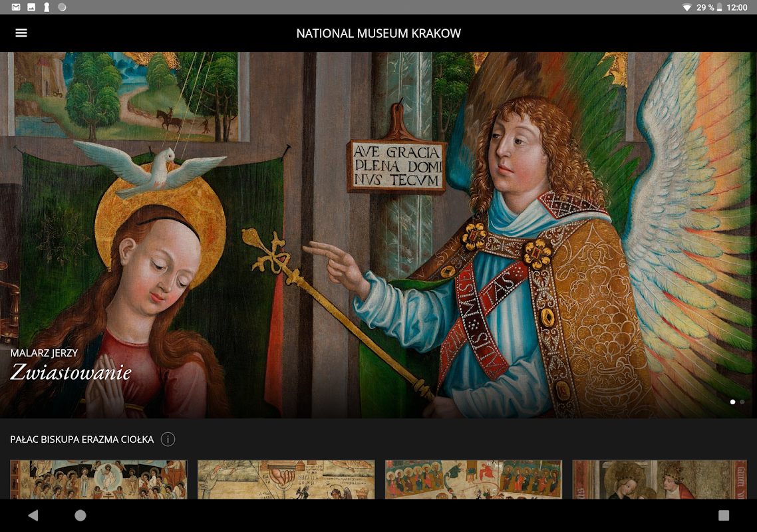Click the 12:00 clock in the status bar
The width and height of the screenshot is (757, 532).
tap(737, 7)
